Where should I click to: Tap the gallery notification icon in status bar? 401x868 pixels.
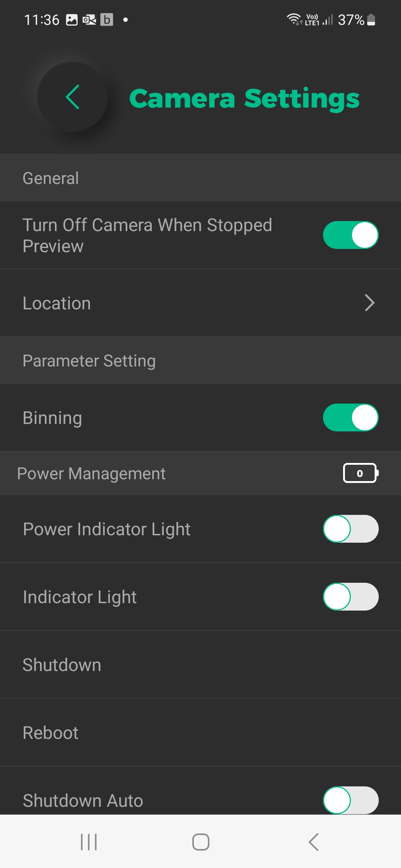coord(72,20)
